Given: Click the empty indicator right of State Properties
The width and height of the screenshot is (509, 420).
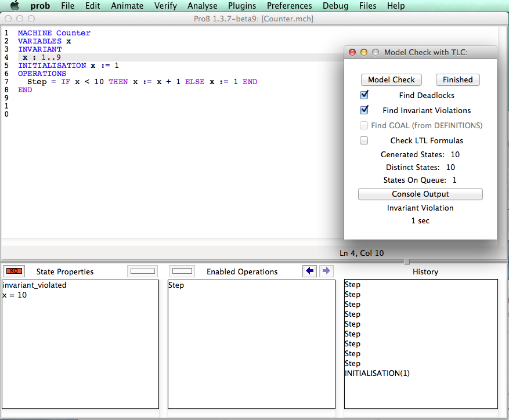Looking at the screenshot, I should [x=142, y=271].
